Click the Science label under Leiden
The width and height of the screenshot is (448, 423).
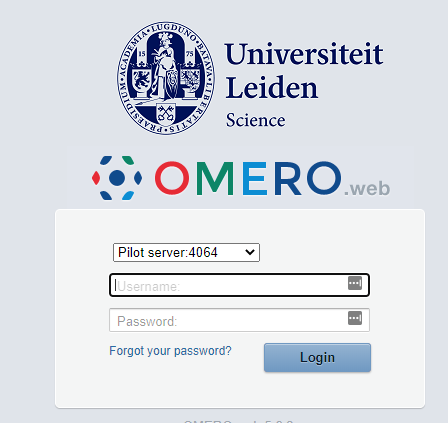(256, 120)
